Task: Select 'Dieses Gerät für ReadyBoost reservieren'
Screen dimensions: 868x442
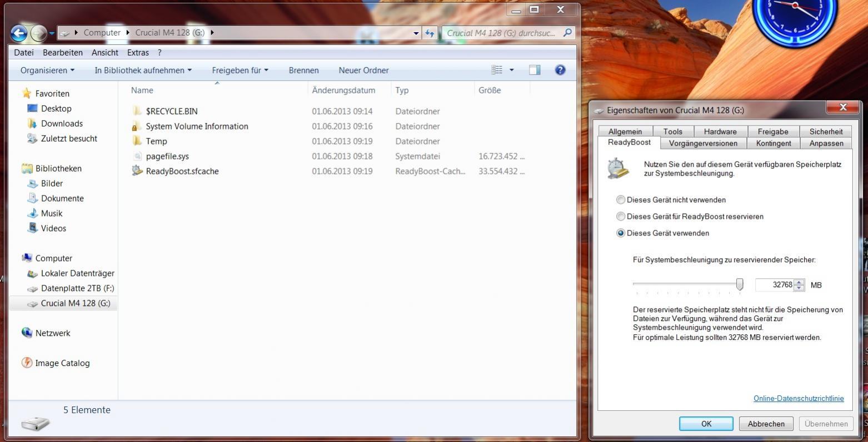Action: pyautogui.click(x=621, y=217)
